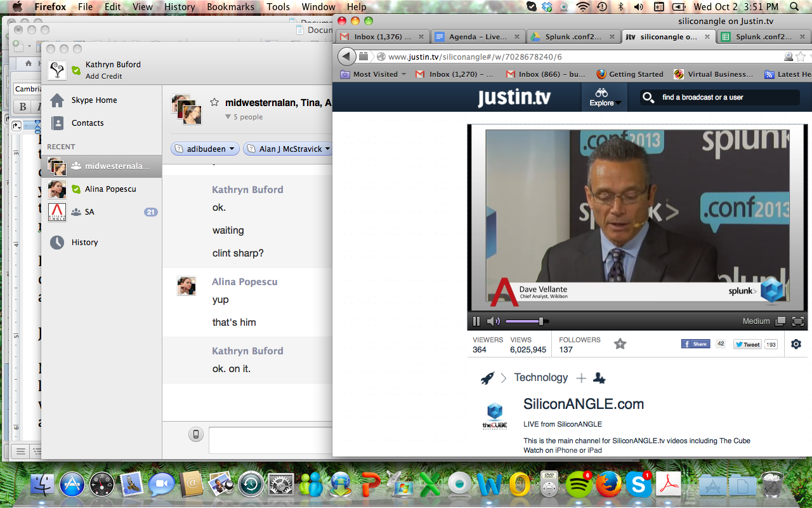Open the Technology category link
Viewport: 812px width, 508px height.
[541, 377]
